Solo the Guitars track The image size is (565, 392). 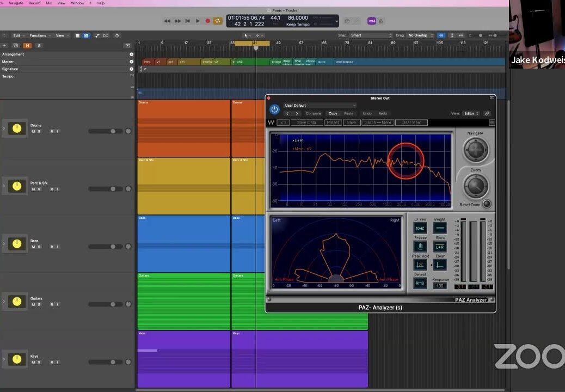tap(39, 304)
